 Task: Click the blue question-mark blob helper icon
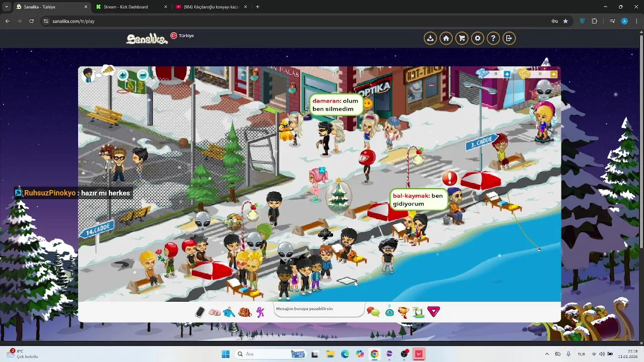pos(389,312)
